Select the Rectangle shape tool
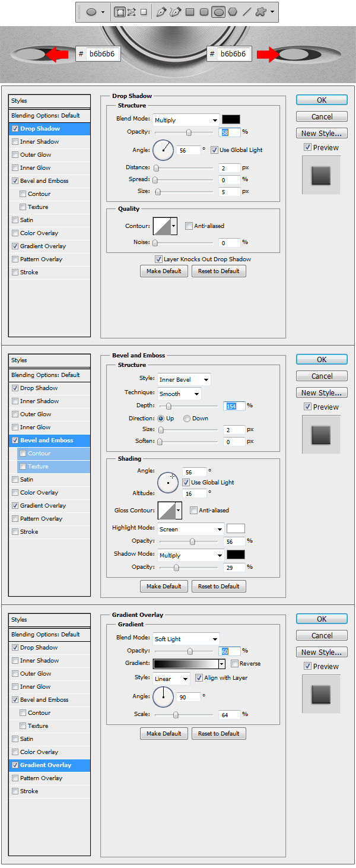Screen dimensions: 356x868 tap(190, 11)
